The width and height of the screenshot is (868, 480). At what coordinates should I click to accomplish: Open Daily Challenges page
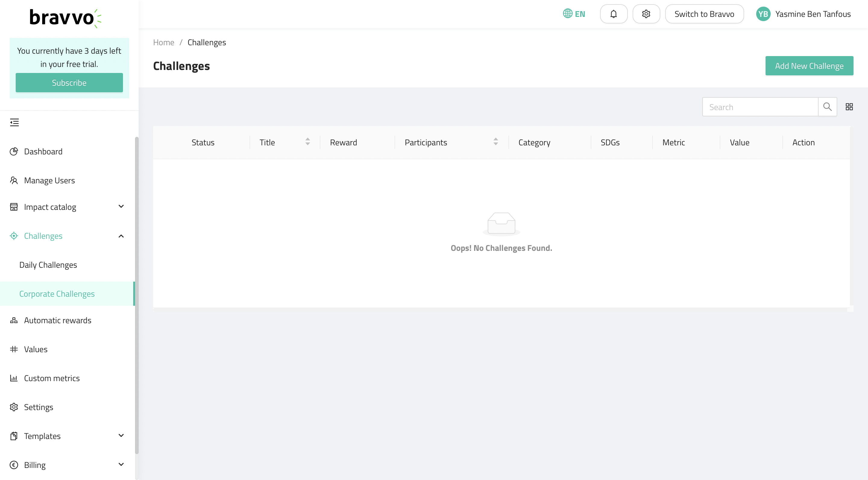click(48, 265)
